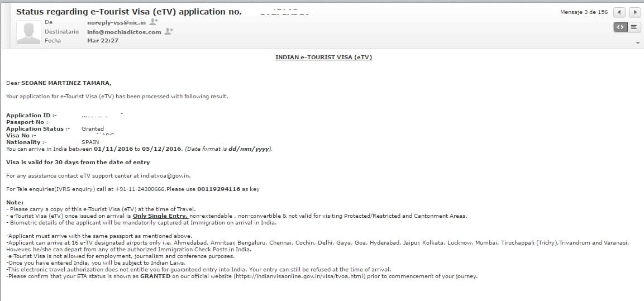
Task: Click the "not allowed for employment, journalism" line
Action: point(120,256)
